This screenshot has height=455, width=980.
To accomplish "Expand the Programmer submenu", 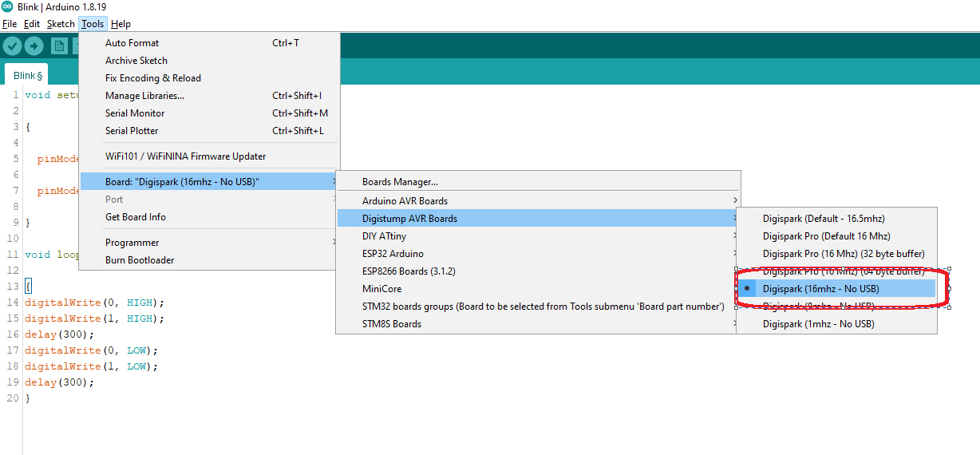I will tap(210, 243).
